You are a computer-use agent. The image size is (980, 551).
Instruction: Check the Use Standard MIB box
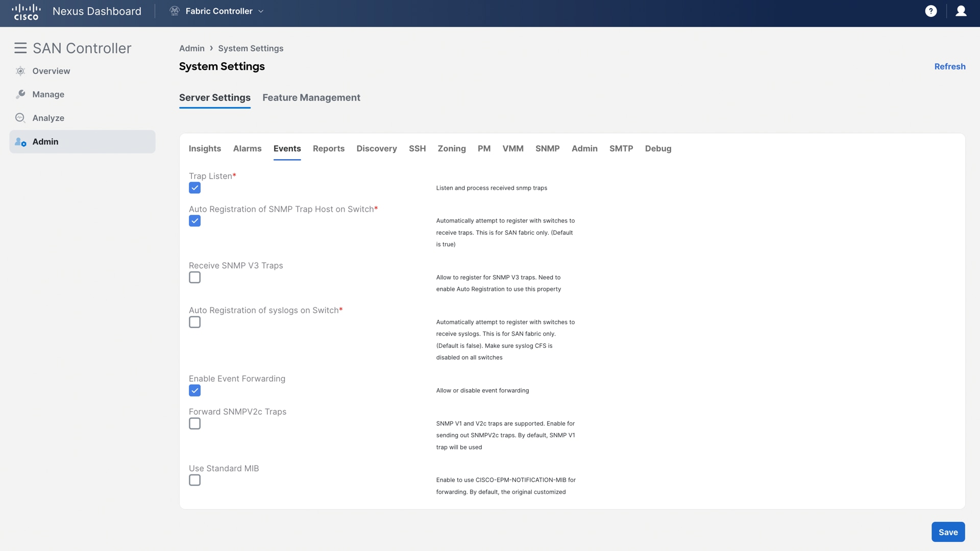click(x=194, y=481)
